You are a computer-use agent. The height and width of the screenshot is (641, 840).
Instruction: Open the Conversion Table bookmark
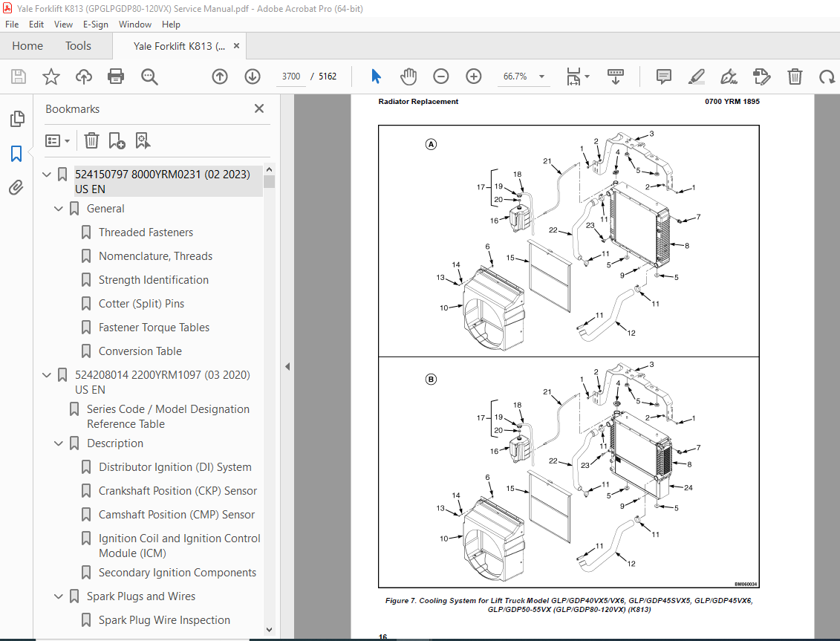(140, 351)
